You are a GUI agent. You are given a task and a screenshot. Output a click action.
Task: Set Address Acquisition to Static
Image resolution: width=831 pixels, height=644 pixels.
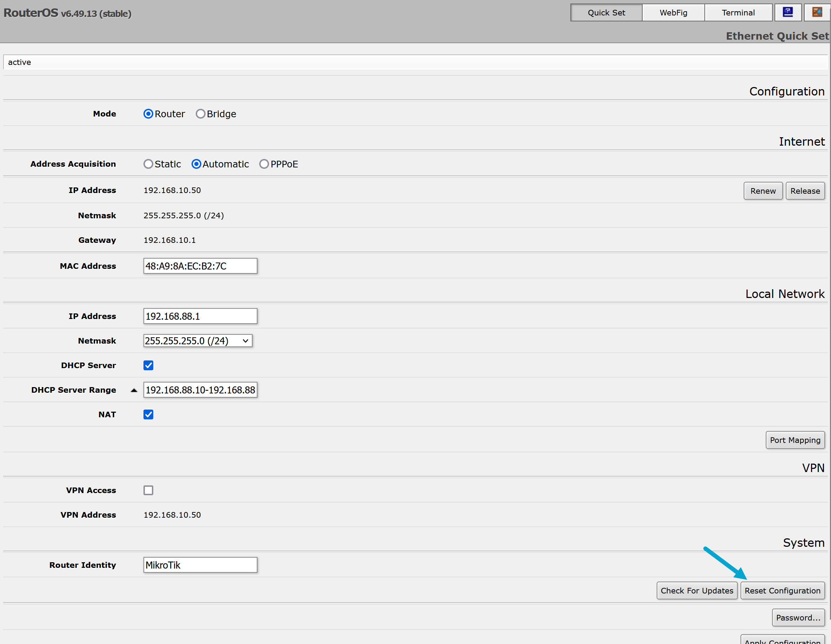point(148,164)
